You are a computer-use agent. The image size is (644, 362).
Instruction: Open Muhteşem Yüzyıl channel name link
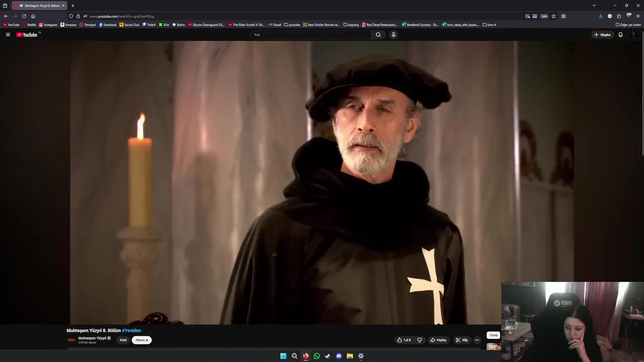tap(92, 338)
